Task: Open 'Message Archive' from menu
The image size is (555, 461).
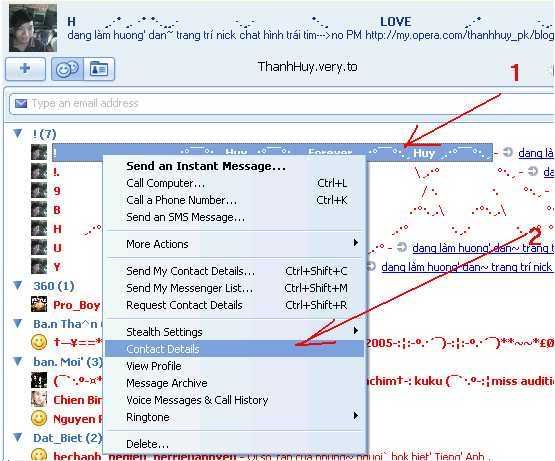Action: tap(234, 383)
